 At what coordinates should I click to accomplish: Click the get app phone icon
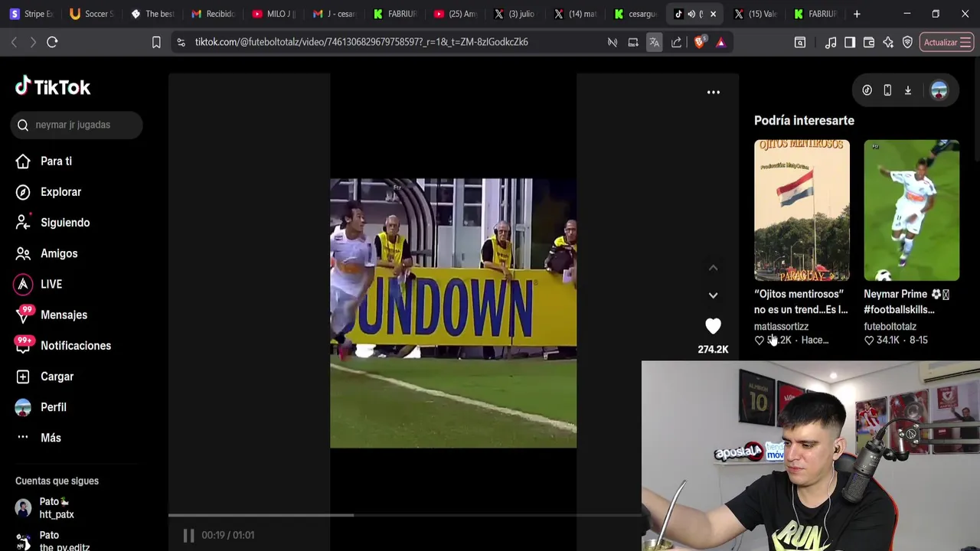(887, 90)
